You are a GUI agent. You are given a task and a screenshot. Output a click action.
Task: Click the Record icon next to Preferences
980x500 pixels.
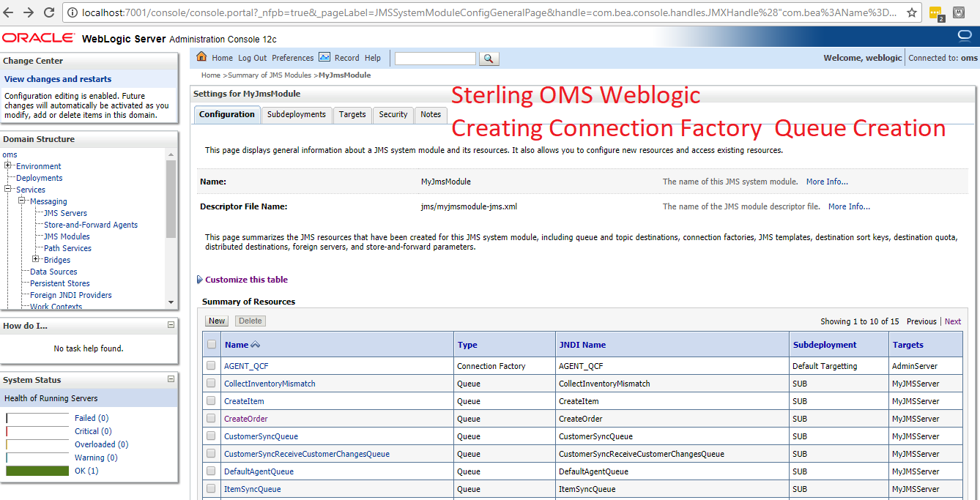pos(324,56)
